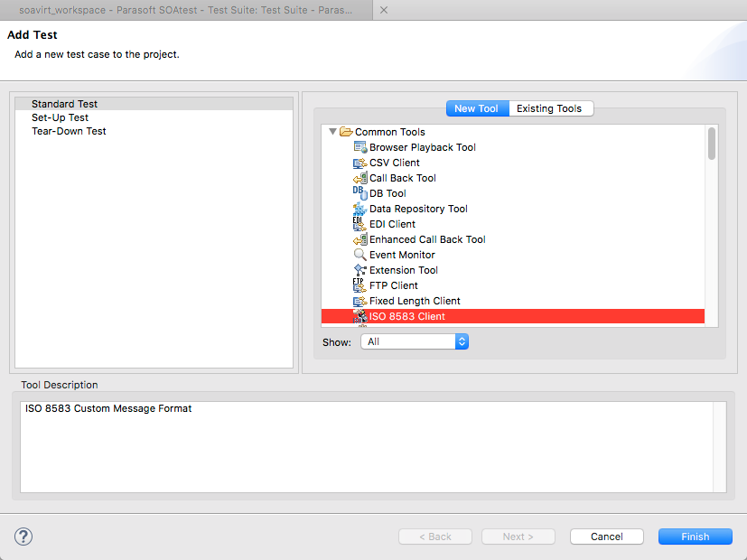Image resolution: width=747 pixels, height=560 pixels.
Task: Select FTP Client label
Action: 394,285
